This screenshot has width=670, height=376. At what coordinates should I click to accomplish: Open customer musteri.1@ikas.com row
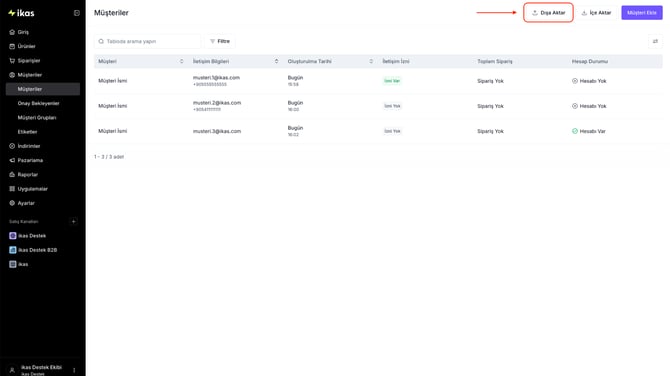[378, 81]
